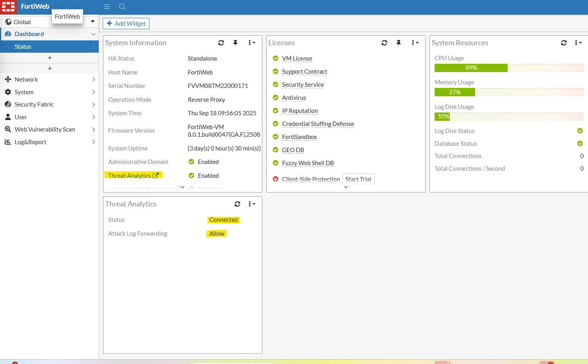Open the IP Reputation link
The height and width of the screenshot is (364, 588).
[300, 111]
